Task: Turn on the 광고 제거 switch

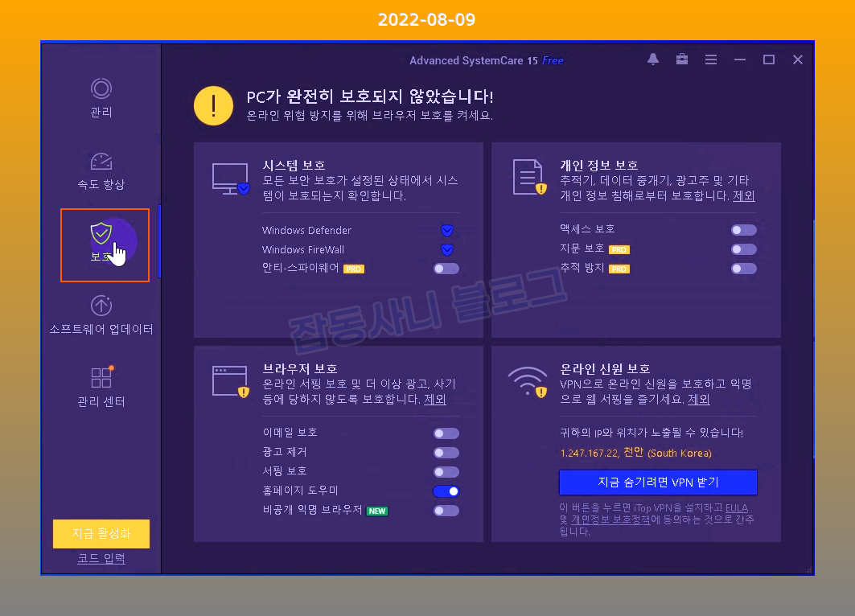Action: 446,453
